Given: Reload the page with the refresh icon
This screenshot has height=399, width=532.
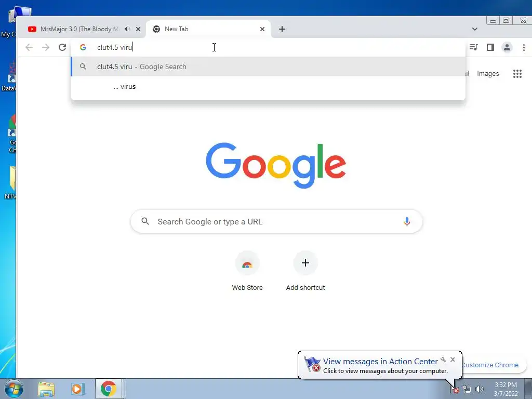Looking at the screenshot, I should (x=62, y=47).
